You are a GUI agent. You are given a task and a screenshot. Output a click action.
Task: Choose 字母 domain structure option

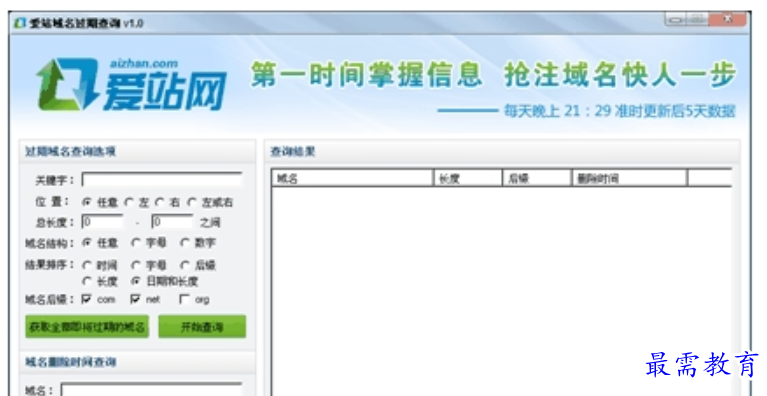click(x=136, y=242)
